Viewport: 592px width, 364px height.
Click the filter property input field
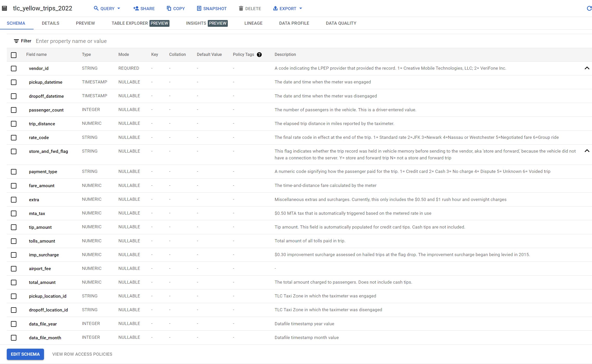(x=182, y=41)
